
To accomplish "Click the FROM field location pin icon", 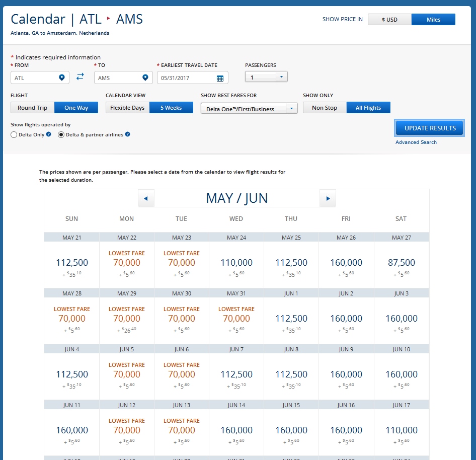I will [62, 78].
